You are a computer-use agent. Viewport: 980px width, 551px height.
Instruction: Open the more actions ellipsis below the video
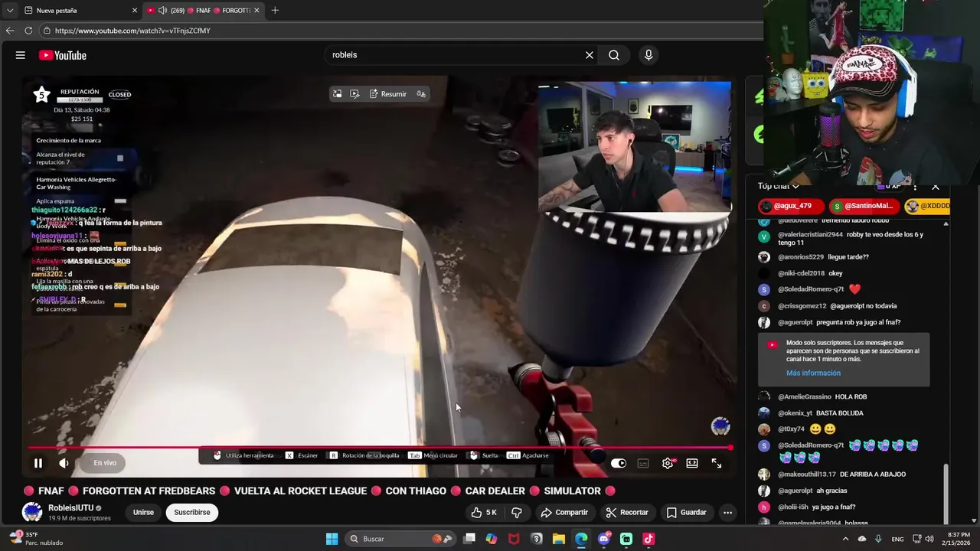point(728,513)
